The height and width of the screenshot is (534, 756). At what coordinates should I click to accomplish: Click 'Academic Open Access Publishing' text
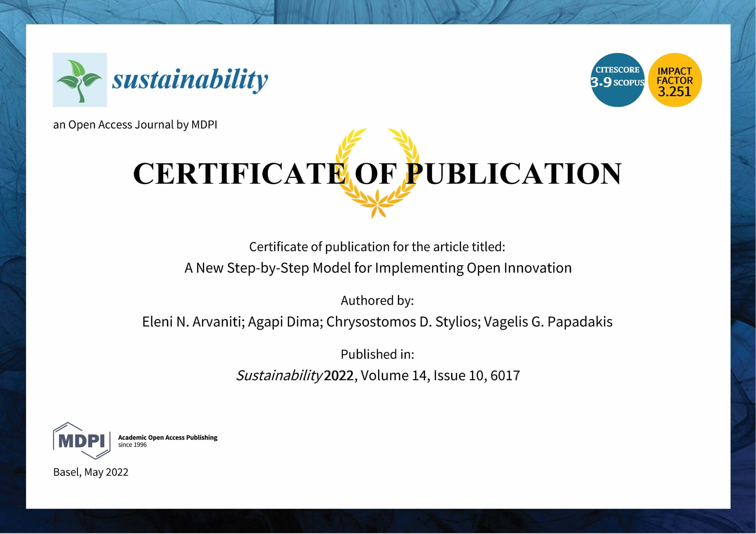pos(168,437)
